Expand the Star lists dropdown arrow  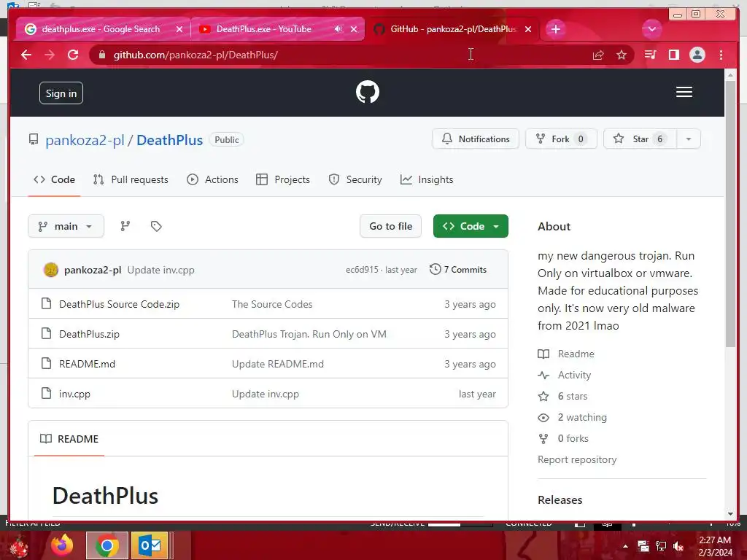tap(689, 139)
